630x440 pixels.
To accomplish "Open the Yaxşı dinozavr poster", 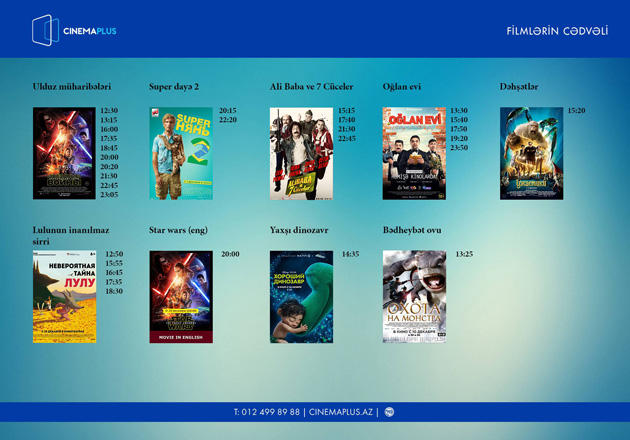I will coord(301,297).
